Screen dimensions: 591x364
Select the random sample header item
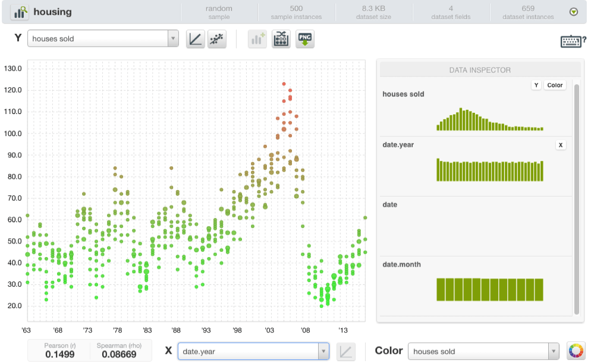tap(218, 11)
